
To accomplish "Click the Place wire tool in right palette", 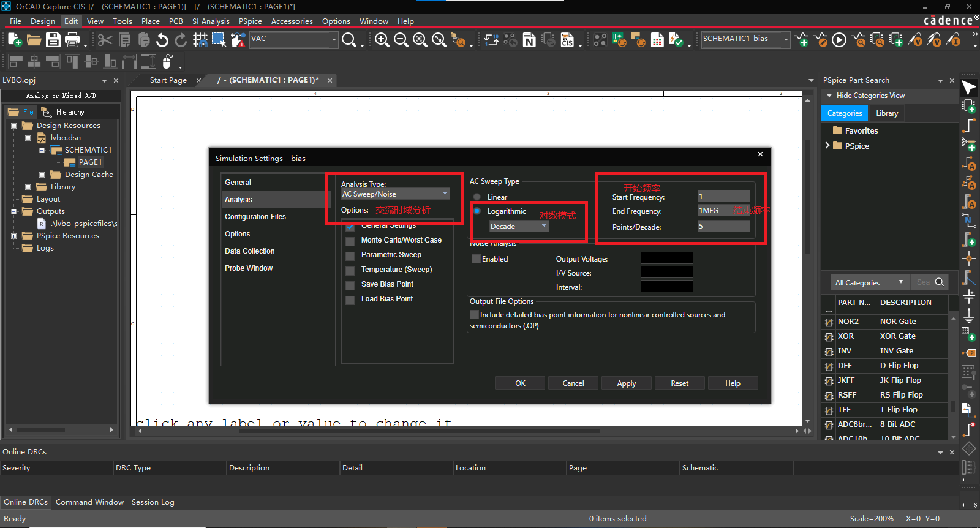I will coord(968,125).
